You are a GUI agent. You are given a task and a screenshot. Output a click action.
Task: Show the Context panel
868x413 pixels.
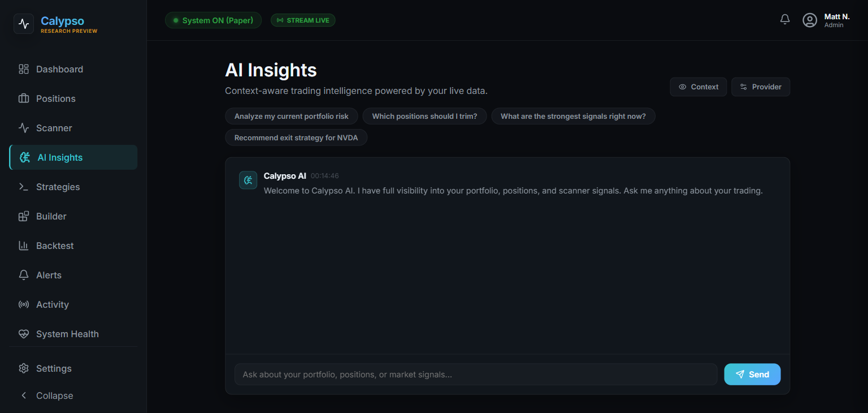pyautogui.click(x=698, y=87)
